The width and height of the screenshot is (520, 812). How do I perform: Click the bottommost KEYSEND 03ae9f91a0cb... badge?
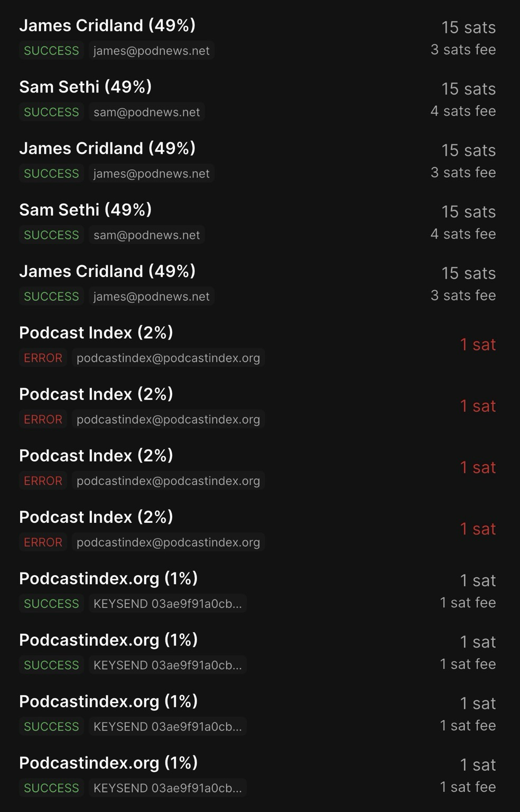[168, 788]
